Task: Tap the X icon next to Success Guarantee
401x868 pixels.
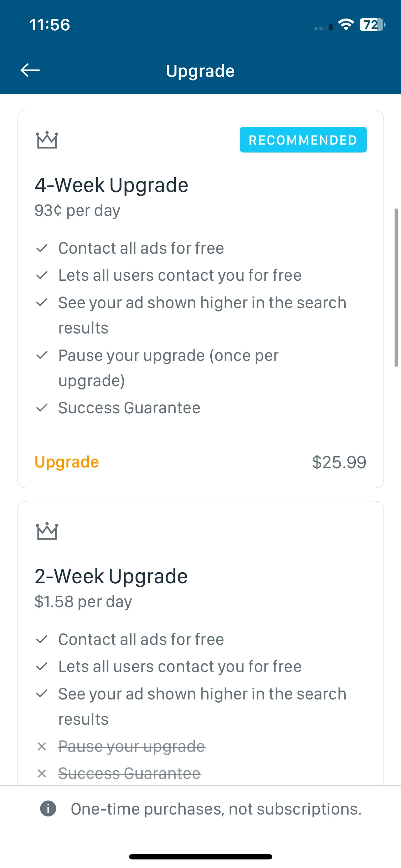Action: [42, 774]
